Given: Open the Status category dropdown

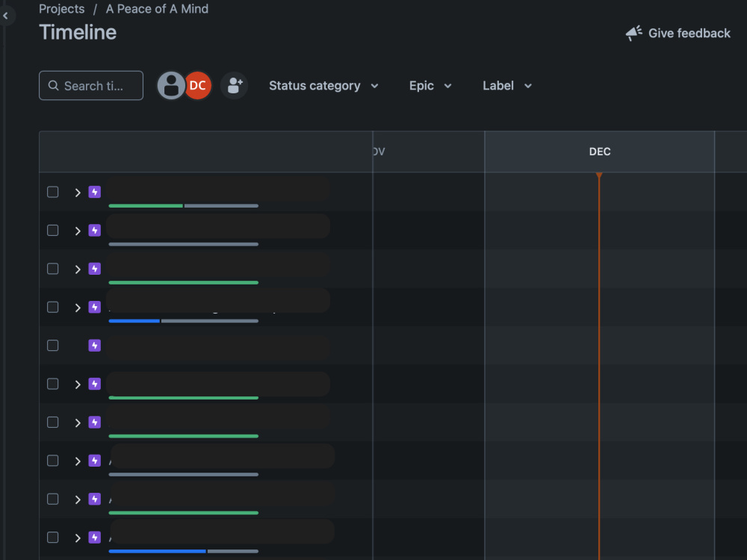Looking at the screenshot, I should point(323,86).
